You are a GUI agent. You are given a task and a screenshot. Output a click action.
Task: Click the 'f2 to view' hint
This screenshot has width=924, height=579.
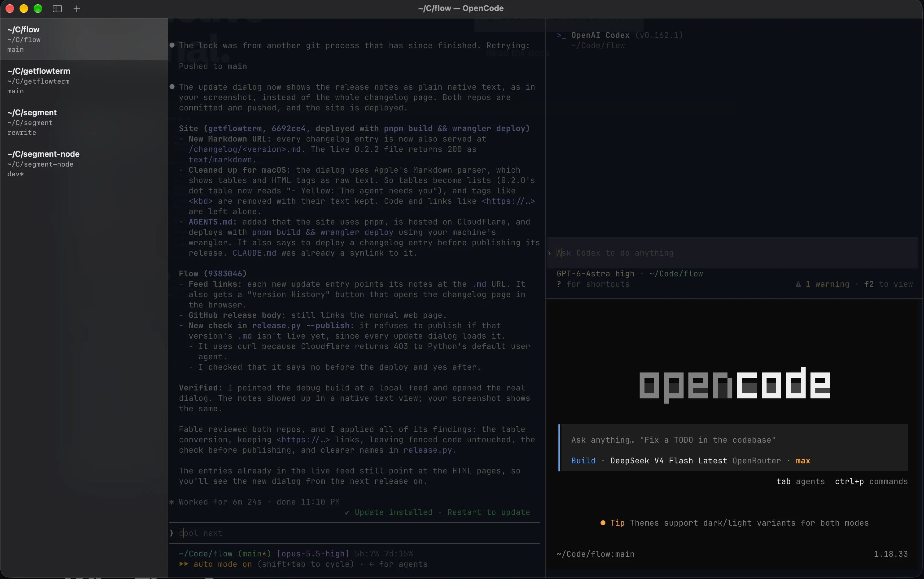pyautogui.click(x=888, y=284)
